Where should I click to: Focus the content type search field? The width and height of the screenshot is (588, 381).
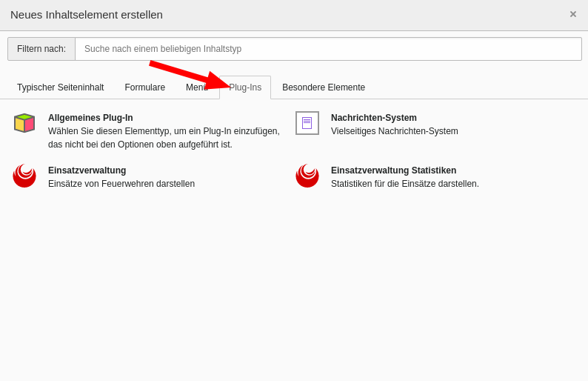click(x=329, y=49)
